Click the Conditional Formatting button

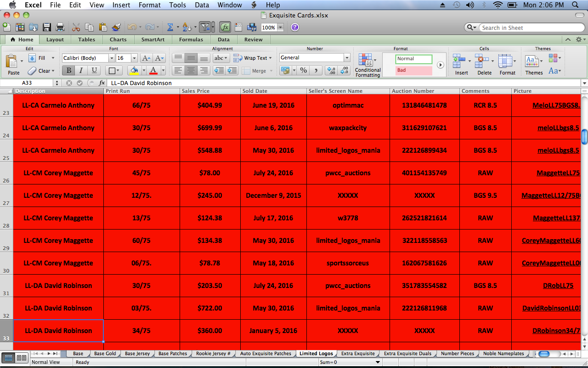click(367, 65)
